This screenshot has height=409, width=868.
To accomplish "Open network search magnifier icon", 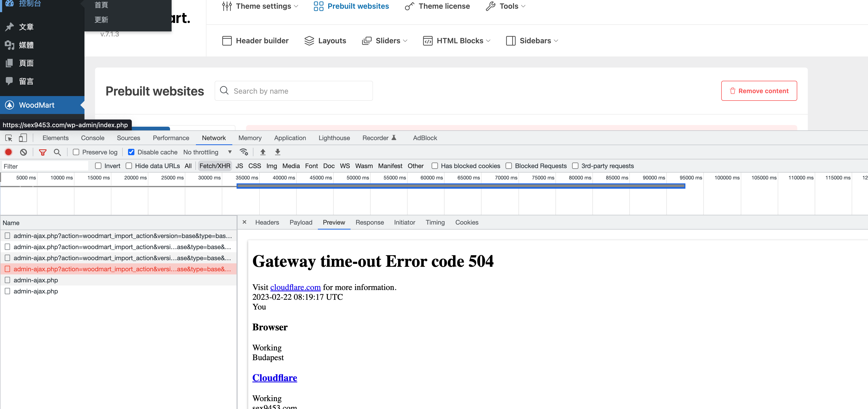I will coord(57,152).
